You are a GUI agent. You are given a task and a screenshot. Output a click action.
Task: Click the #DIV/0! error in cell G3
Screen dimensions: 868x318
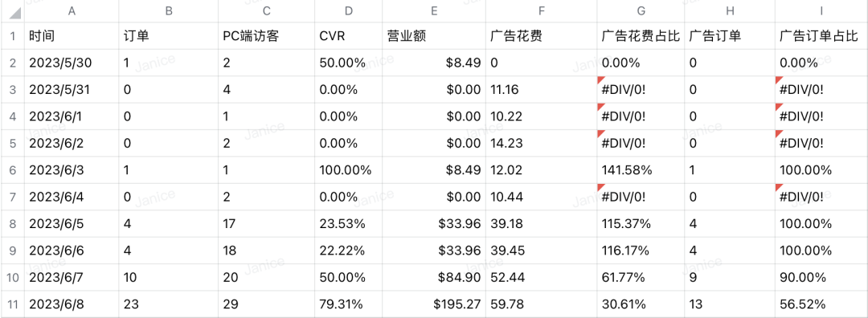641,90
